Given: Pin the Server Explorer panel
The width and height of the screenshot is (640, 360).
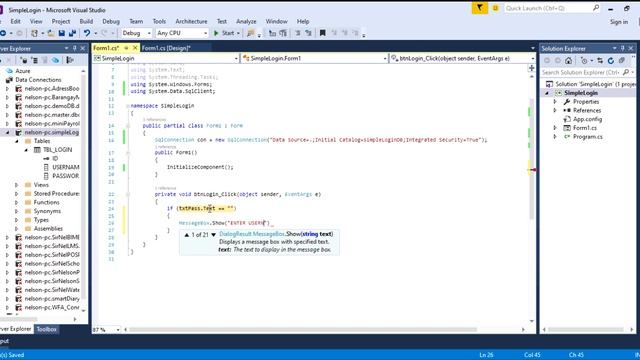Looking at the screenshot, I should [75, 48].
